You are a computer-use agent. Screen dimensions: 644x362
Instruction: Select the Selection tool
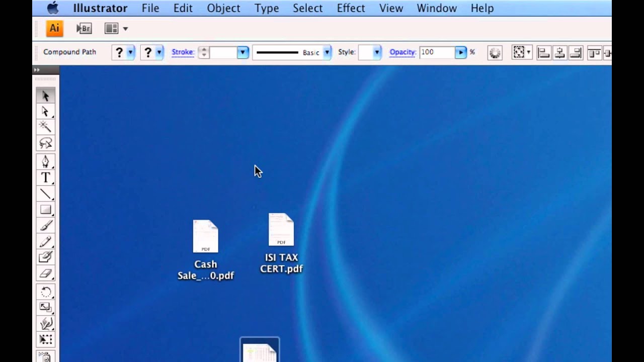pyautogui.click(x=46, y=96)
